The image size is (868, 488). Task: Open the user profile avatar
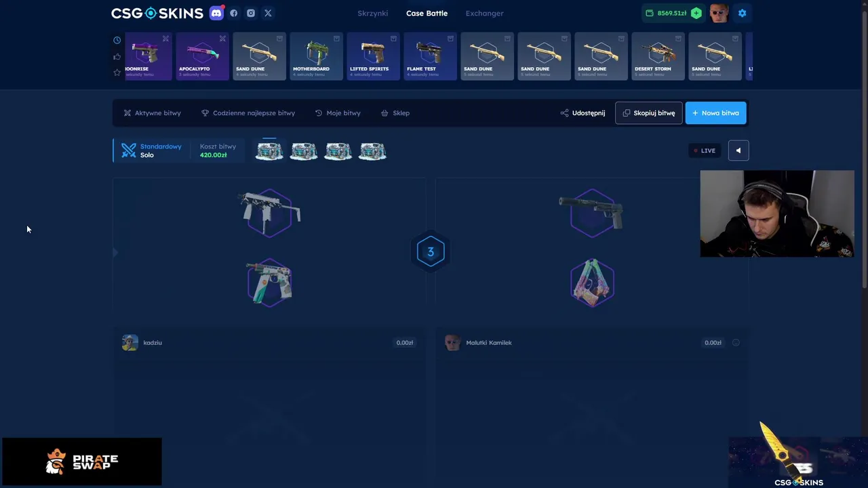pyautogui.click(x=719, y=13)
